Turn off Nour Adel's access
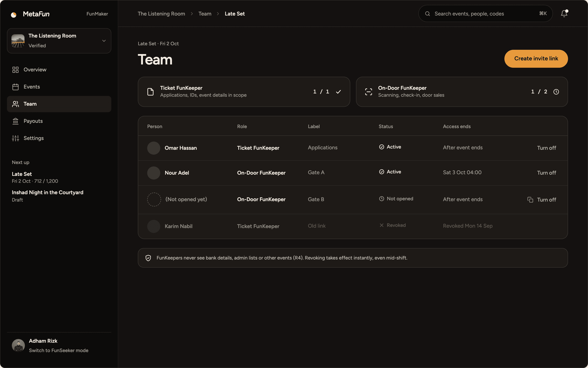588x368 pixels. (546, 173)
